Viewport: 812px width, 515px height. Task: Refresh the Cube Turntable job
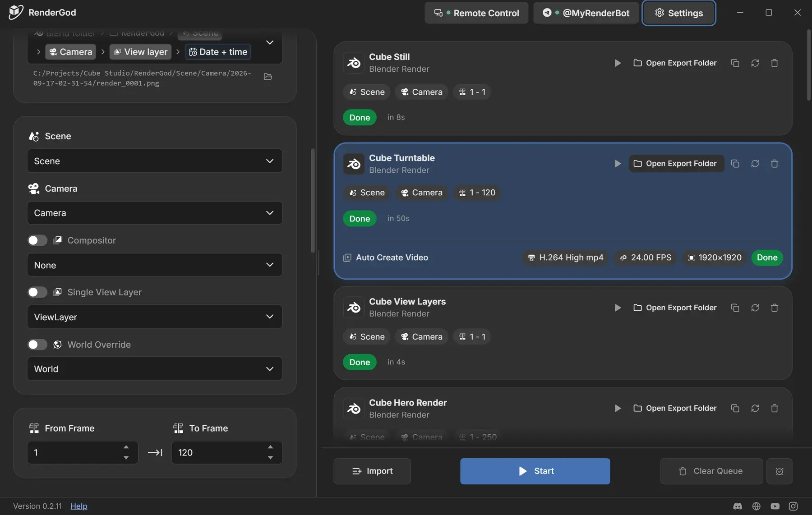(x=755, y=164)
